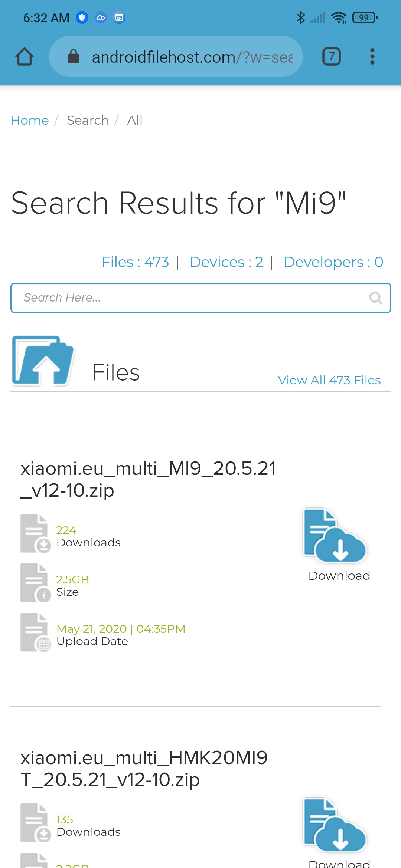401x868 pixels.
Task: Tap the androidfilehost.com address bar
Action: pos(176,56)
